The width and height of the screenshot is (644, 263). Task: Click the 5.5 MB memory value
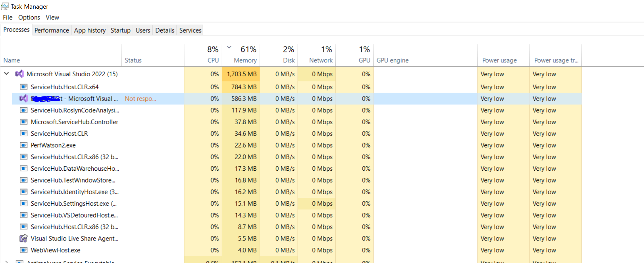point(247,238)
